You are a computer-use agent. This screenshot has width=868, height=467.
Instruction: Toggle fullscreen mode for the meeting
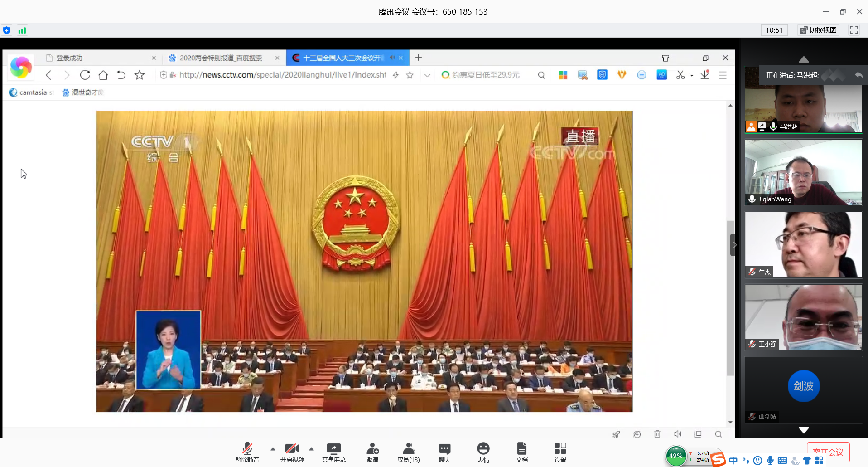[x=854, y=30]
